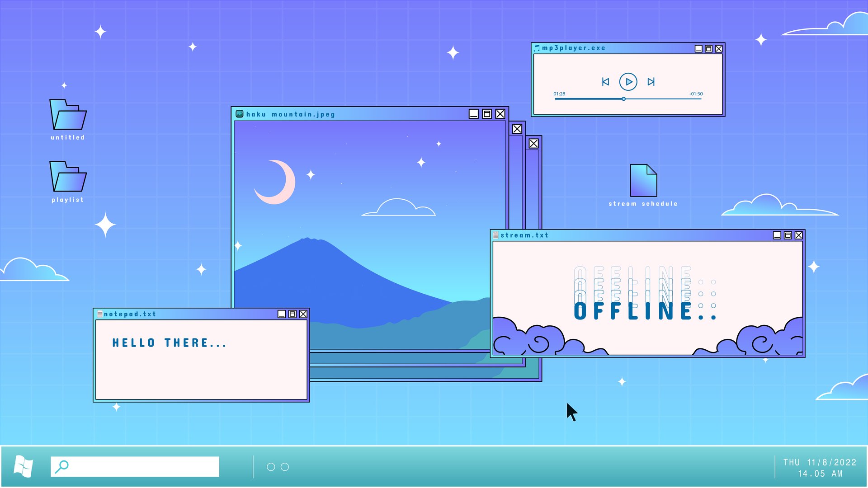Image resolution: width=868 pixels, height=488 pixels.
Task: Click the first circle in the taskbar
Action: [x=271, y=467]
